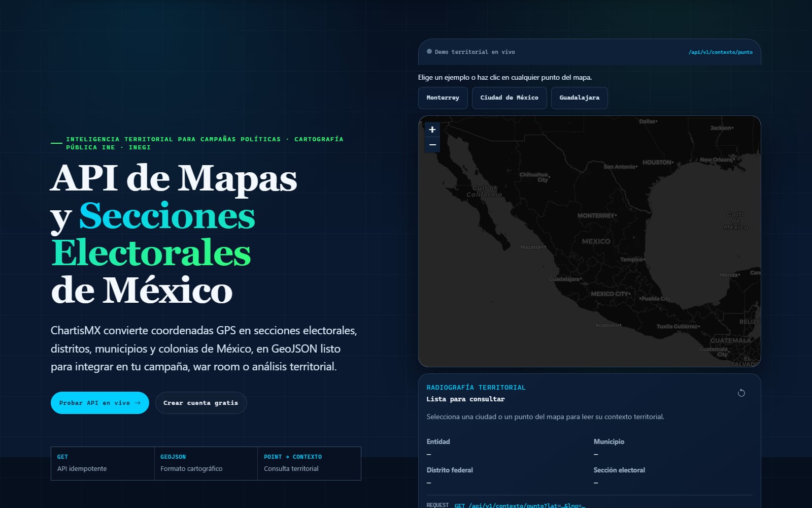Select the Ciudad de México example button
Screen dimensions: 812x508
pos(509,98)
